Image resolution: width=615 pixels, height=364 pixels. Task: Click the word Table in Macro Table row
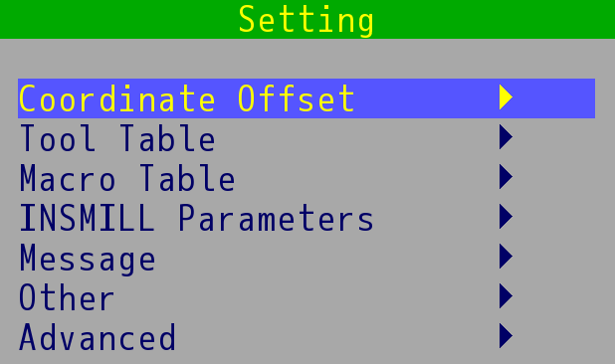[187, 177]
